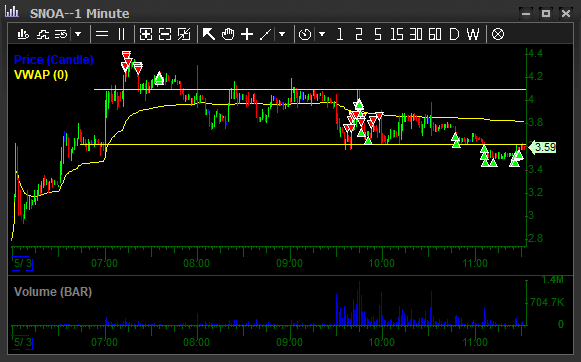Click the circled X clear icon

click(498, 34)
